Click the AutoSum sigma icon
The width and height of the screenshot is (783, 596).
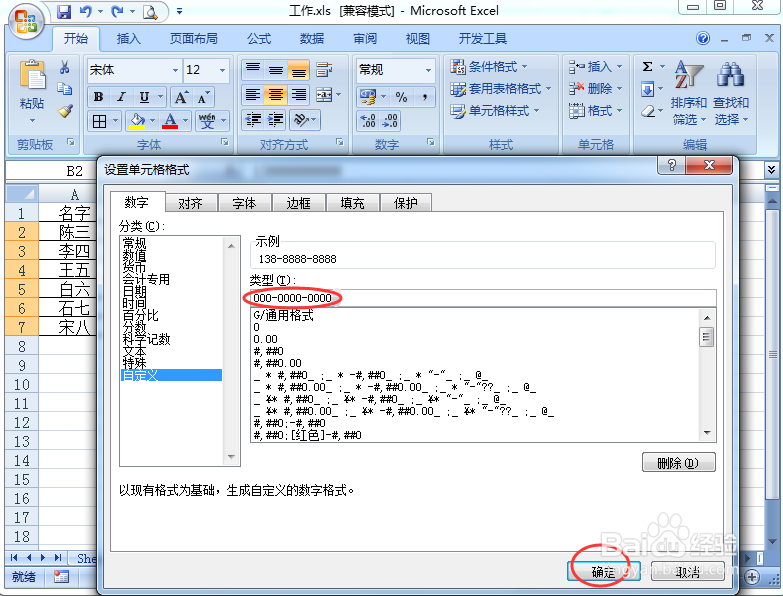pyautogui.click(x=648, y=66)
